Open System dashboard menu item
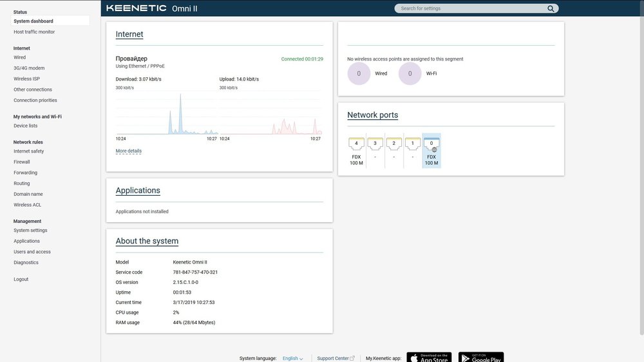The width and height of the screenshot is (644, 362). [x=50, y=21]
